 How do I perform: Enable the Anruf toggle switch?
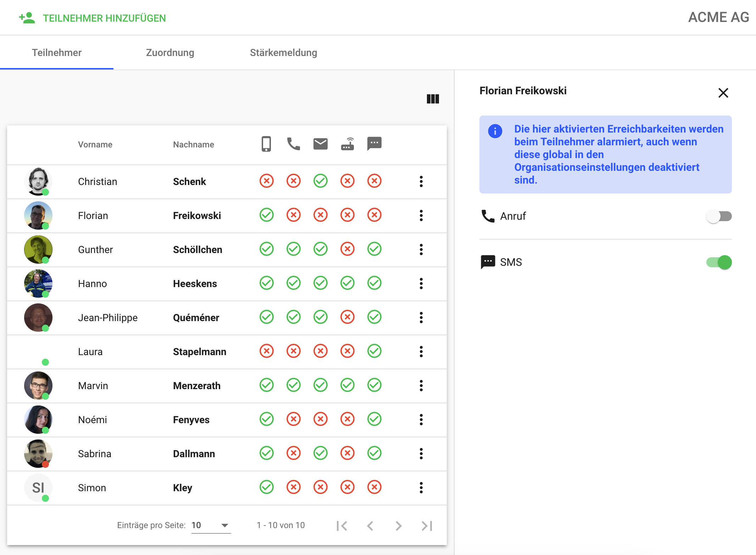719,216
